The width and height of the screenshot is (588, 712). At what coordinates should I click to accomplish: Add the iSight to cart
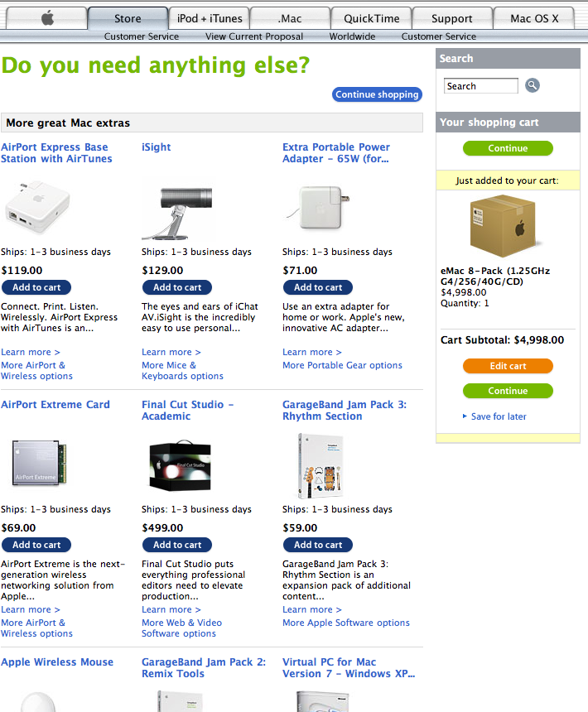coord(177,287)
